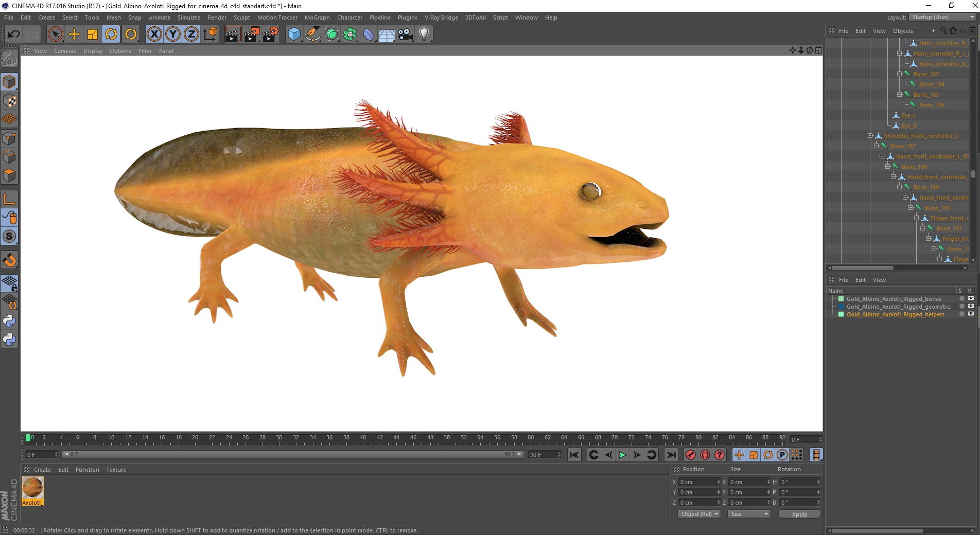
Task: Enable Axis mode tool
Action: pyautogui.click(x=9, y=199)
